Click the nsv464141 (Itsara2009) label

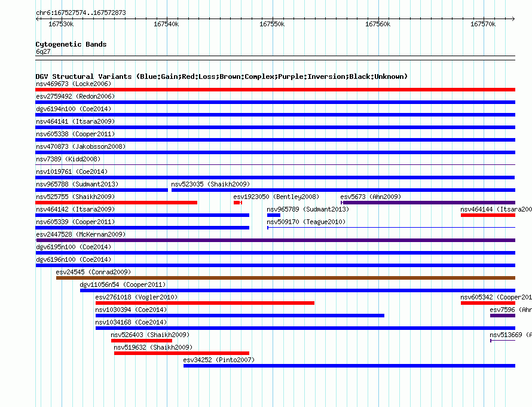tap(75, 121)
